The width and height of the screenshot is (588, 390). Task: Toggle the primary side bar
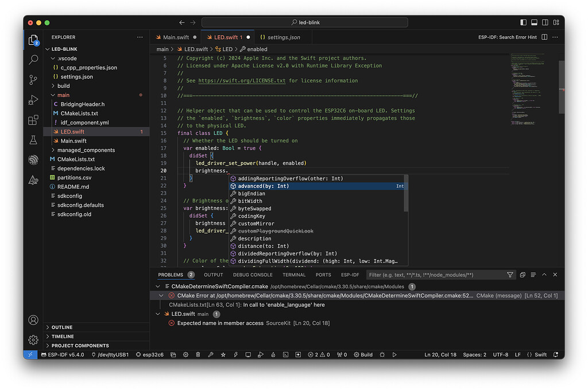523,22
